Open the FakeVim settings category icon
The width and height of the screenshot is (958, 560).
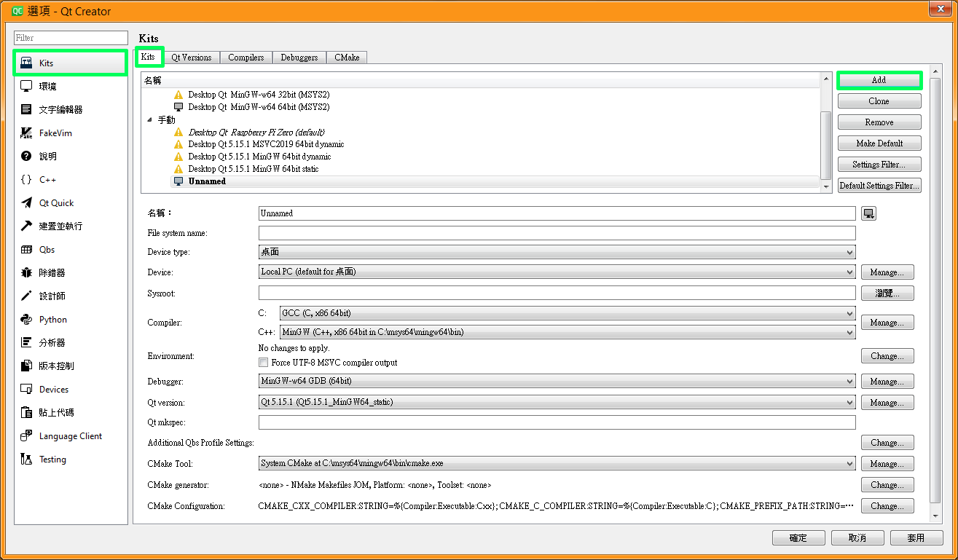26,133
